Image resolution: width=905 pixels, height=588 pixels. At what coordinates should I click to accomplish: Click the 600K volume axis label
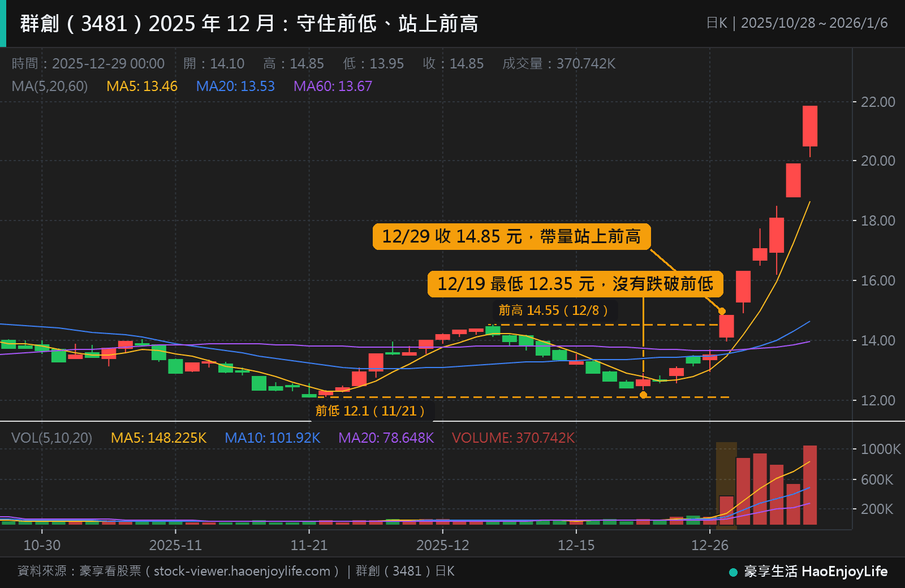tap(877, 479)
